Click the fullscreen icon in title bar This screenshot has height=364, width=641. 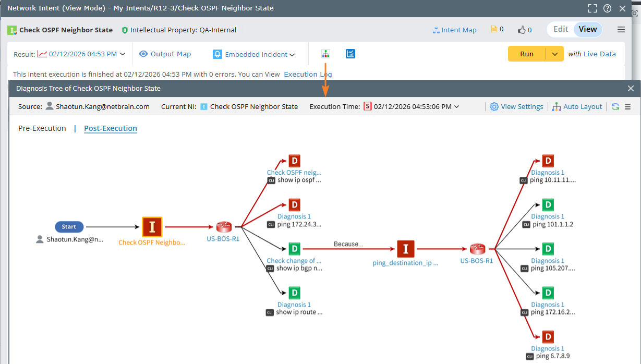592,8
